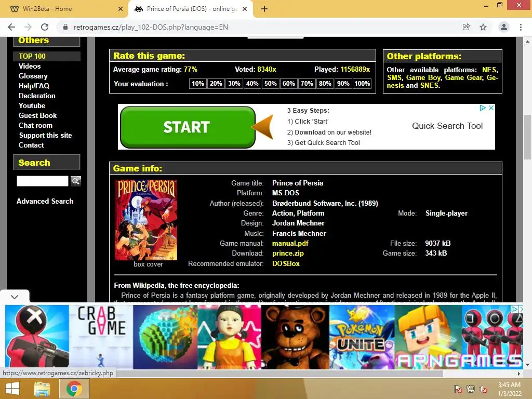
Task: Go back using browser back arrow
Action: click(11, 27)
